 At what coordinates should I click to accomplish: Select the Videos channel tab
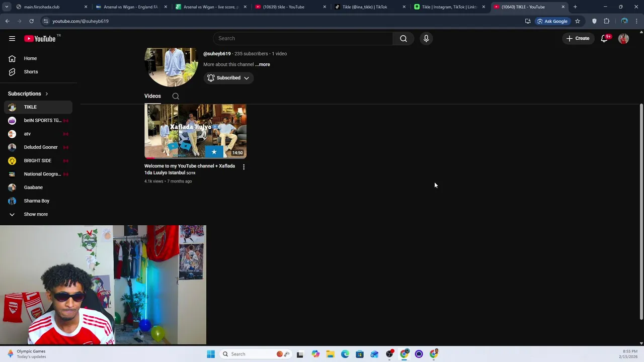(152, 96)
